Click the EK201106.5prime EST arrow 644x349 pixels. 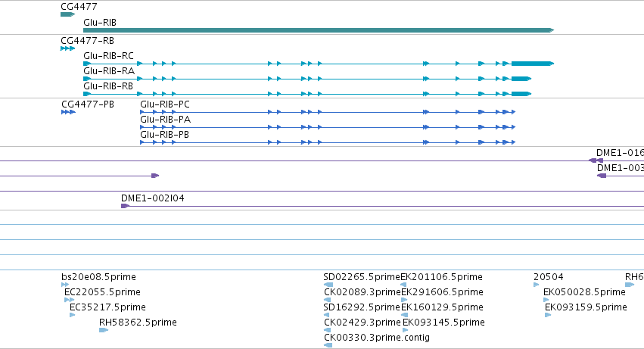point(403,285)
